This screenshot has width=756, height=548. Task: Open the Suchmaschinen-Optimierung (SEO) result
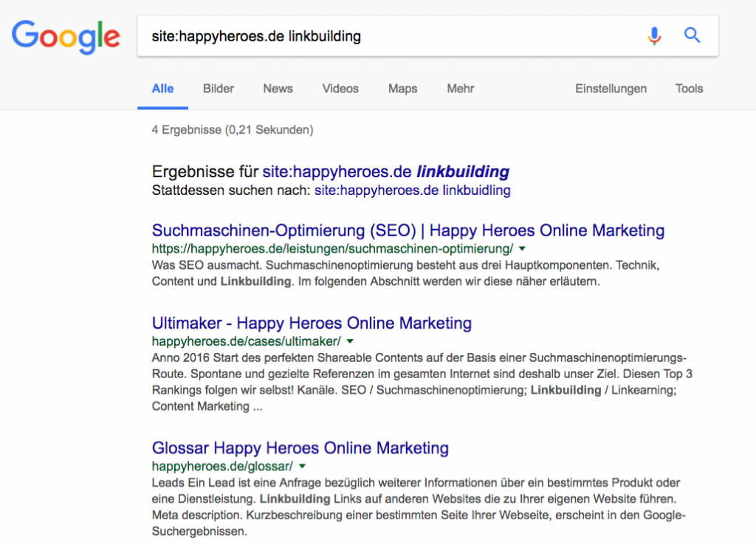408,230
